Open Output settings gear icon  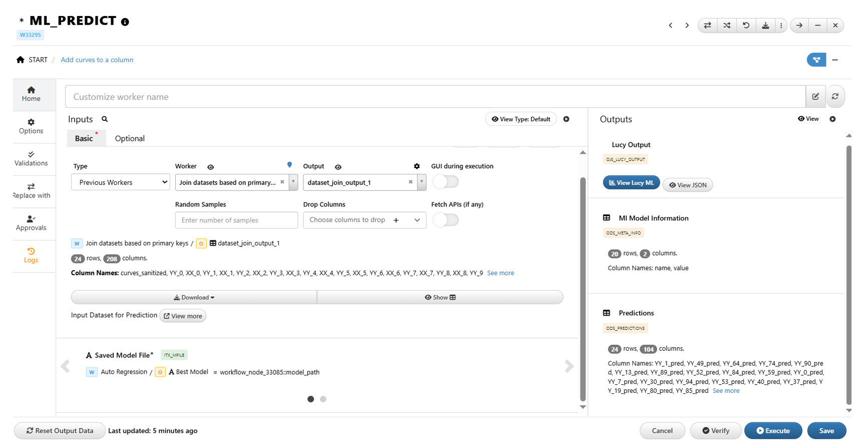pyautogui.click(x=416, y=166)
